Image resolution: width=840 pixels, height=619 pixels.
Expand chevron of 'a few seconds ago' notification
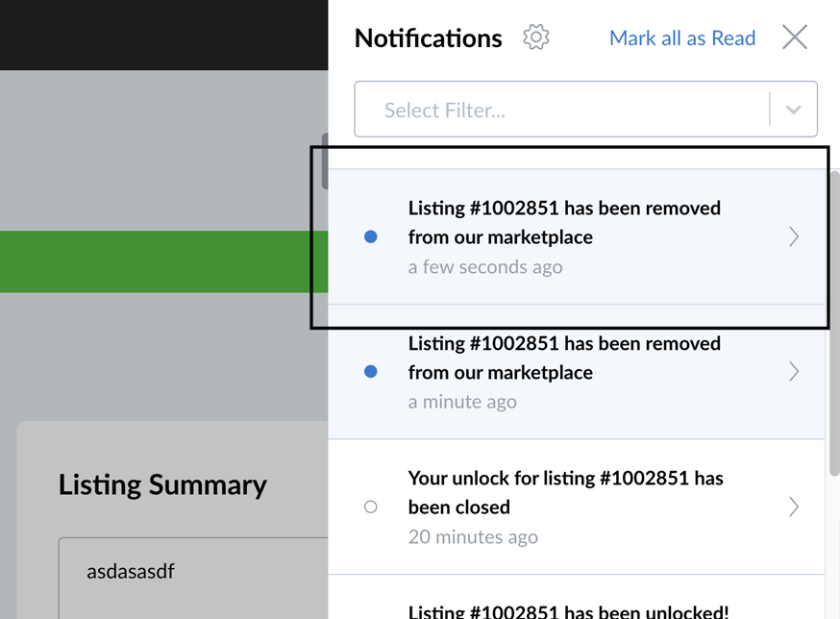pos(794,236)
